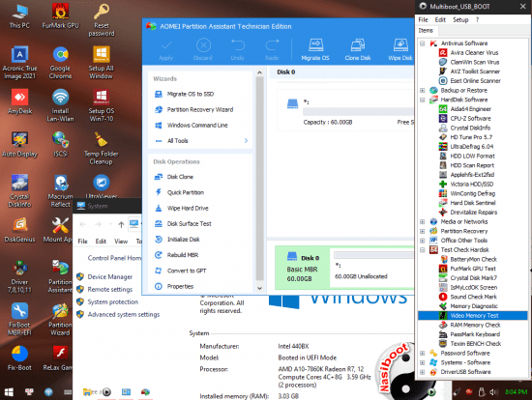
Task: Collapse Antivirus Software tree node
Action: coord(423,43)
